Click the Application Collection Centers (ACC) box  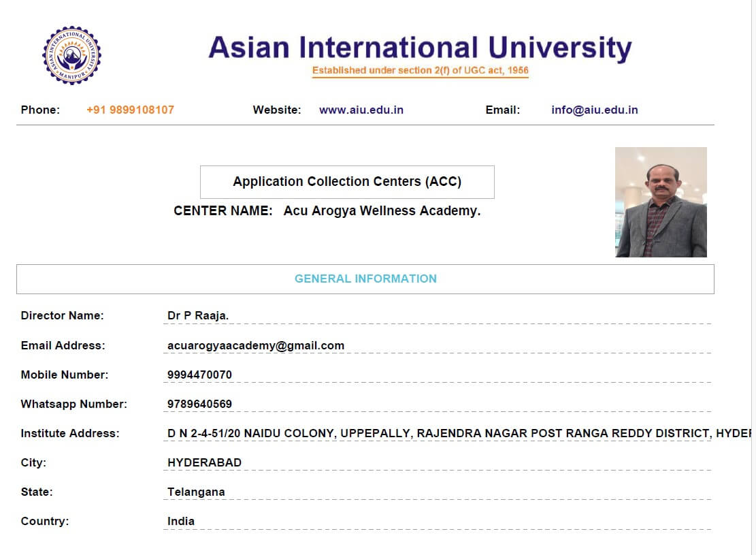tap(347, 182)
